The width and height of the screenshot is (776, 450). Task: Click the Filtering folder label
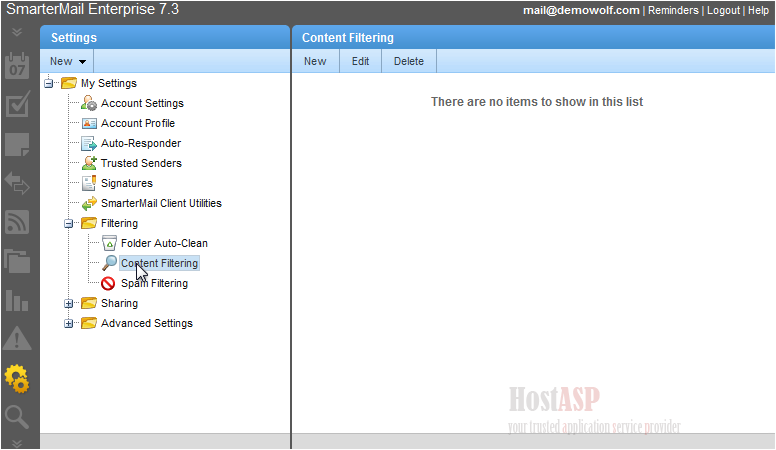point(119,223)
